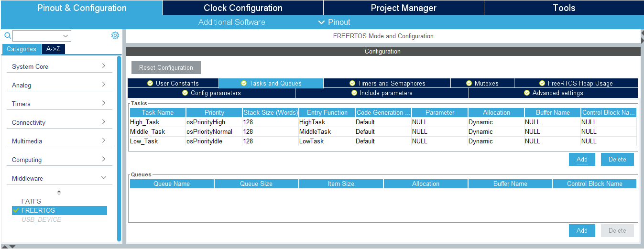Click osPriorityIdle priority cell
Viewport: 644px width, 249px height.
pos(214,141)
